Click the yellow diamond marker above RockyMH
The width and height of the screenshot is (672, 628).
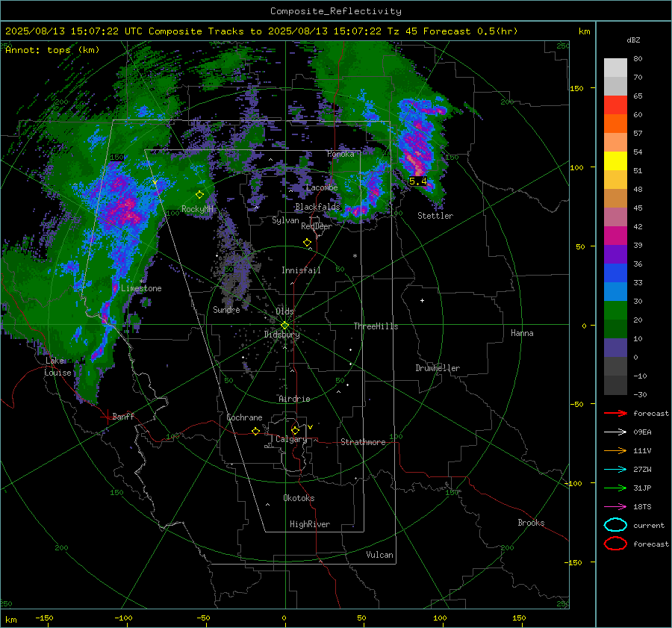click(x=199, y=195)
